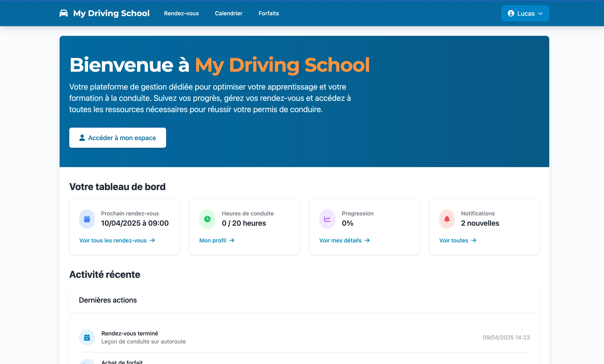Click the arrow icon next to Mon profil

232,240
